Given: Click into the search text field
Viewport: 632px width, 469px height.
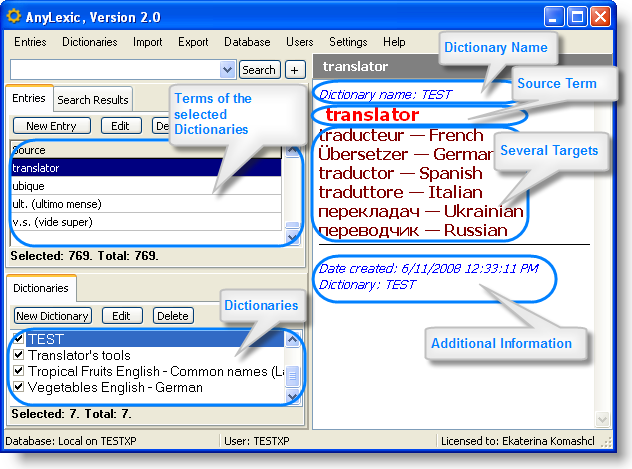Looking at the screenshot, I should pyautogui.click(x=115, y=70).
